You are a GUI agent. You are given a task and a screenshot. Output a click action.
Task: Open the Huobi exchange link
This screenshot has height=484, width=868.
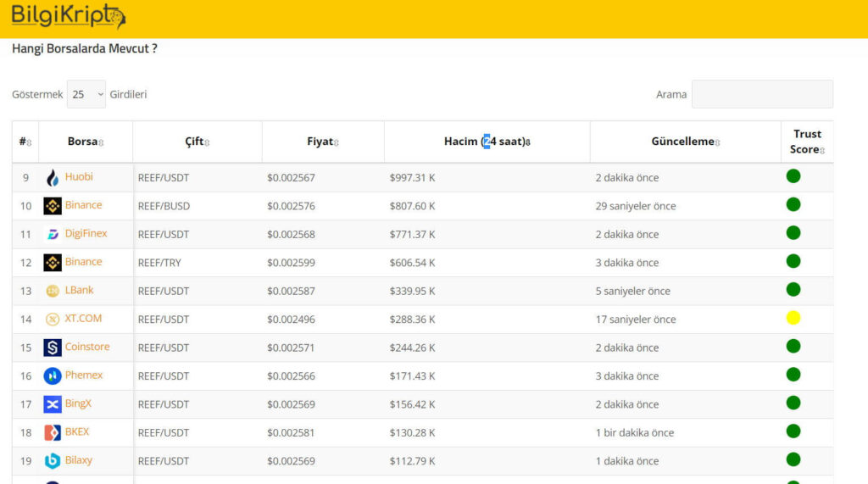[x=79, y=176]
